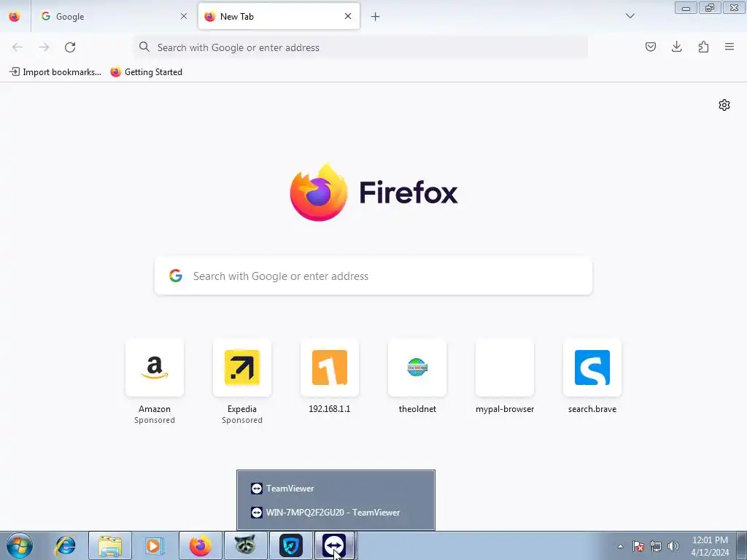Personalize new tab with gear icon
The height and width of the screenshot is (560, 747).
[724, 105]
